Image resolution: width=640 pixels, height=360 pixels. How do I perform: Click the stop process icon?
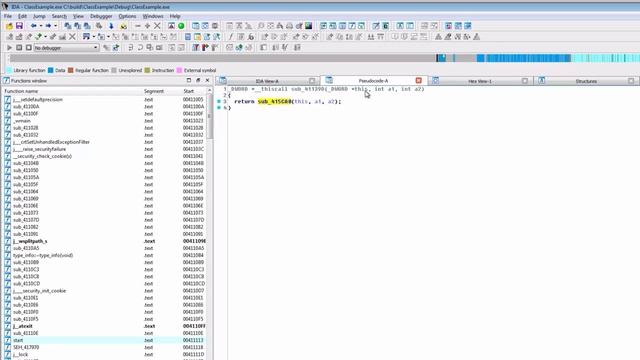click(29, 48)
